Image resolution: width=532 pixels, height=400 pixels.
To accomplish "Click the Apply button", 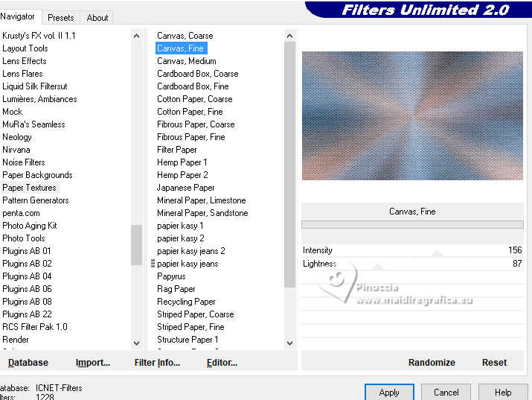I will 389,393.
